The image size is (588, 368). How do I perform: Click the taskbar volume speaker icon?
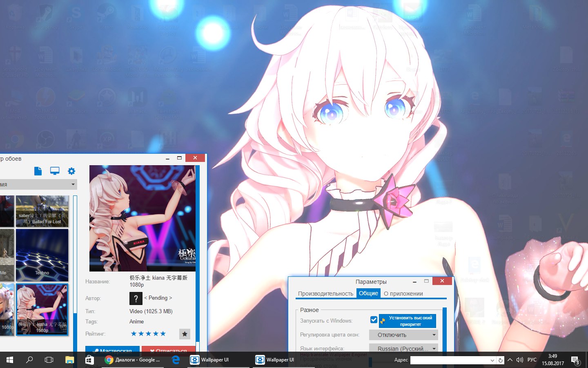[519, 360]
